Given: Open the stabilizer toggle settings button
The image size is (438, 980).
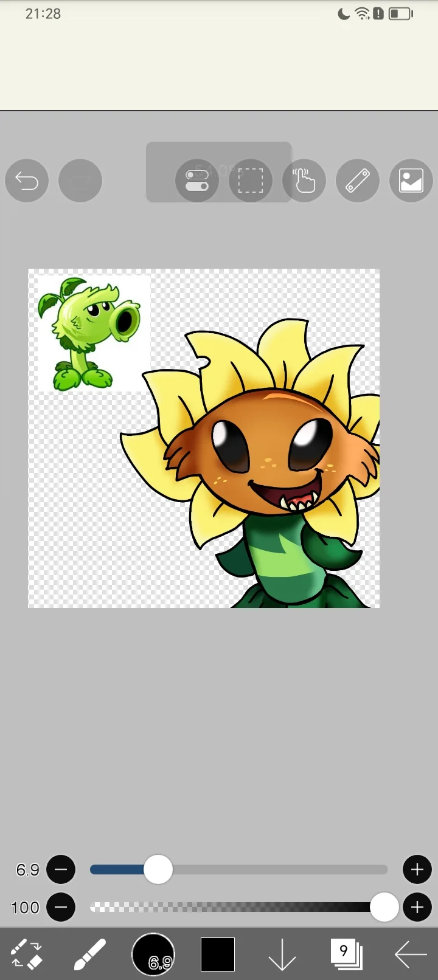Looking at the screenshot, I should [196, 181].
